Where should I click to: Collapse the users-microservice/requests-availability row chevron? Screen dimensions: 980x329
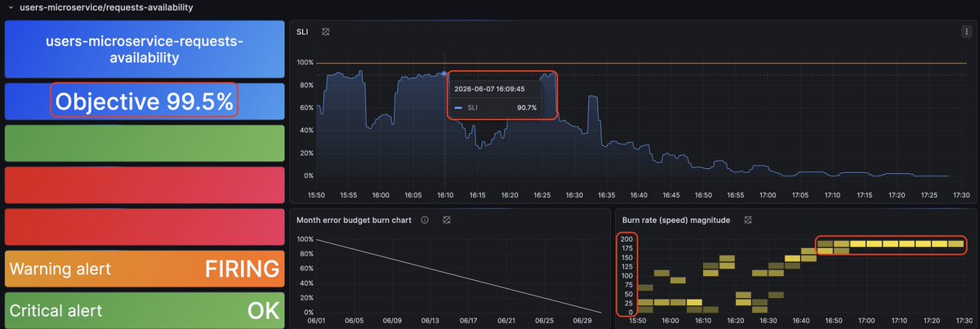pyautogui.click(x=11, y=7)
